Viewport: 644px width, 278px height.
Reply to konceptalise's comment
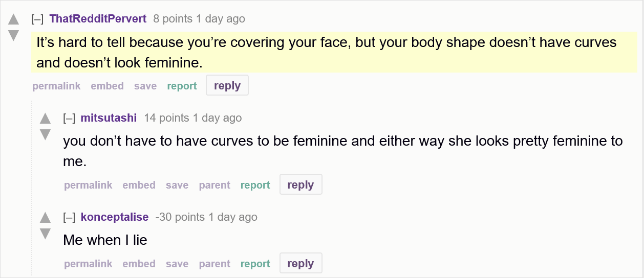point(300,264)
